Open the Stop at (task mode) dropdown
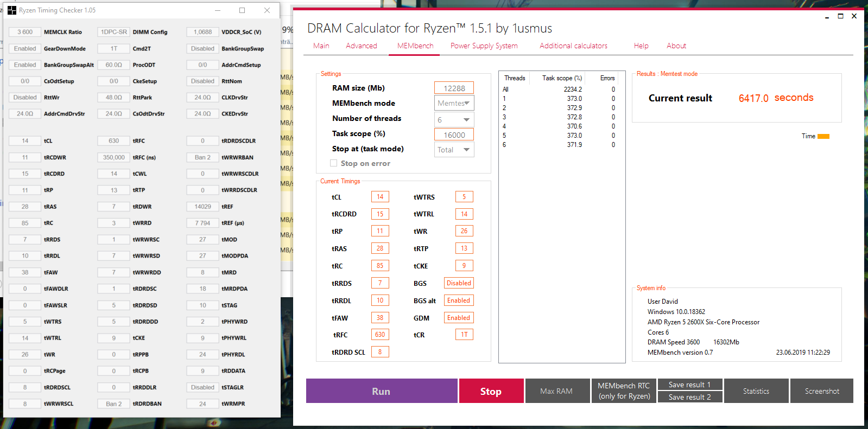This screenshot has width=868, height=429. click(x=454, y=150)
